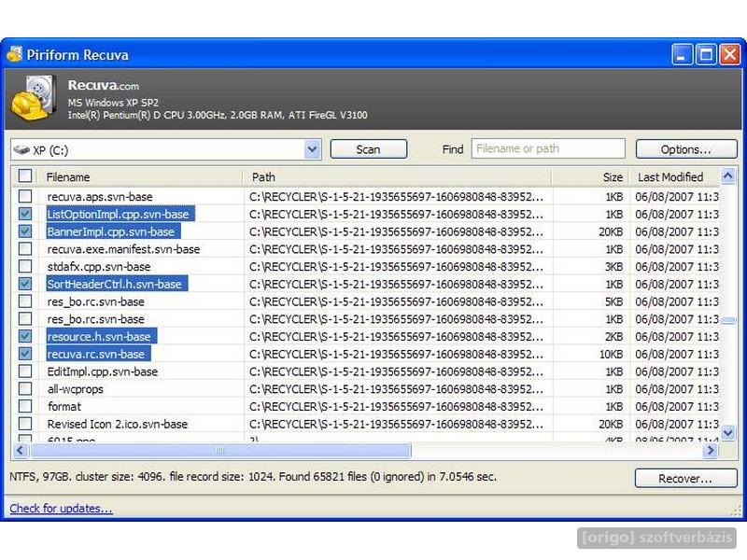Click the status text 'Found 65821 files'
The height and width of the screenshot is (560, 747).
(323, 477)
